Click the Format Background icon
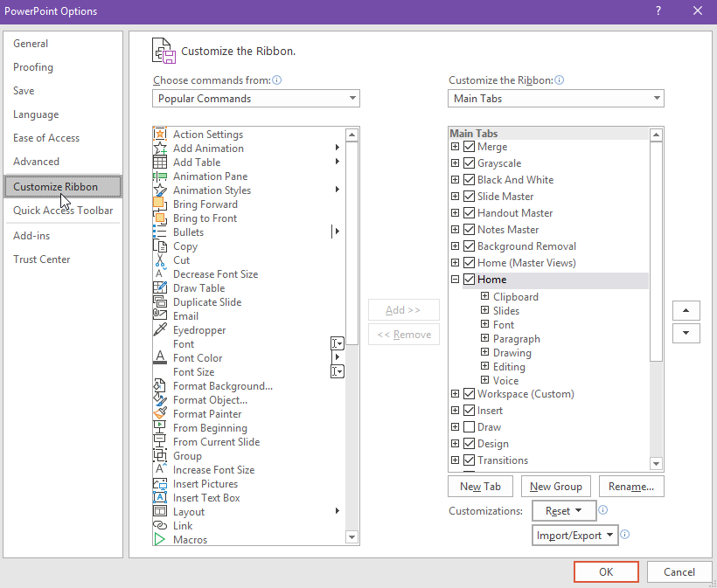 point(160,386)
